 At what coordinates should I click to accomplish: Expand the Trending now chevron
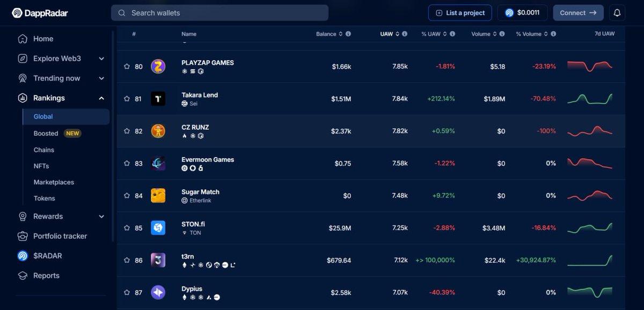101,78
